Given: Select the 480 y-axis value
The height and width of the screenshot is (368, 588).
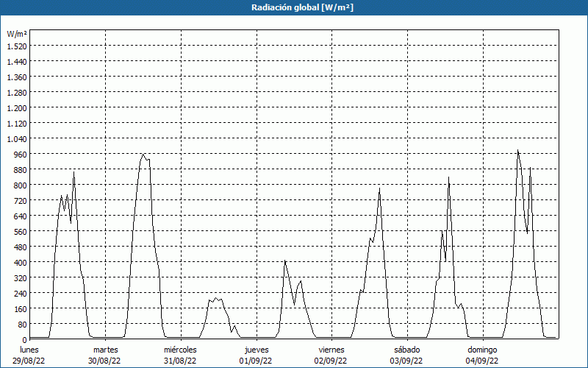Looking at the screenshot, I should pos(21,247).
